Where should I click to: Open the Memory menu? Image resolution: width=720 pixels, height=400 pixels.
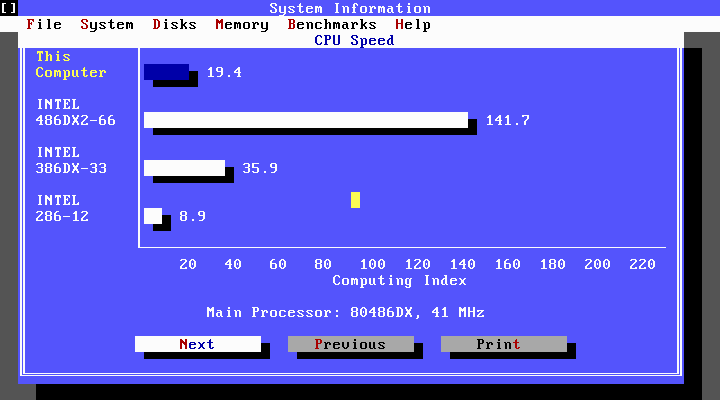242,24
